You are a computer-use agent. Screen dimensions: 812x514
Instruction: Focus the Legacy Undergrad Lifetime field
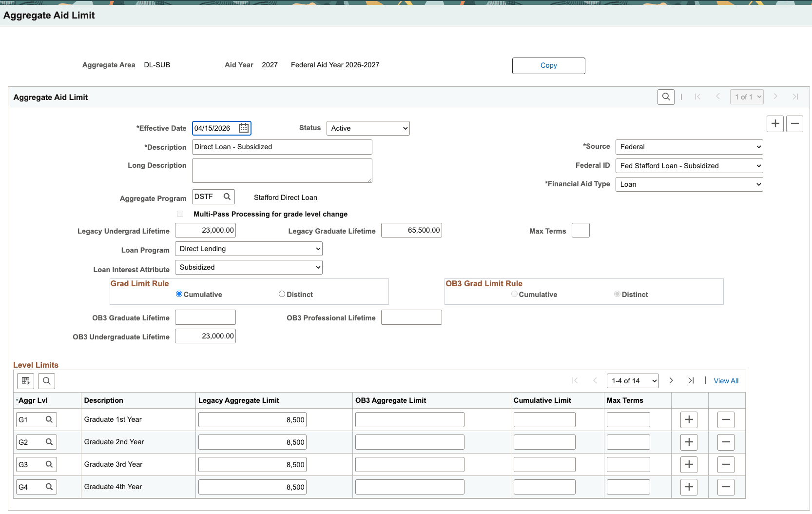click(205, 230)
